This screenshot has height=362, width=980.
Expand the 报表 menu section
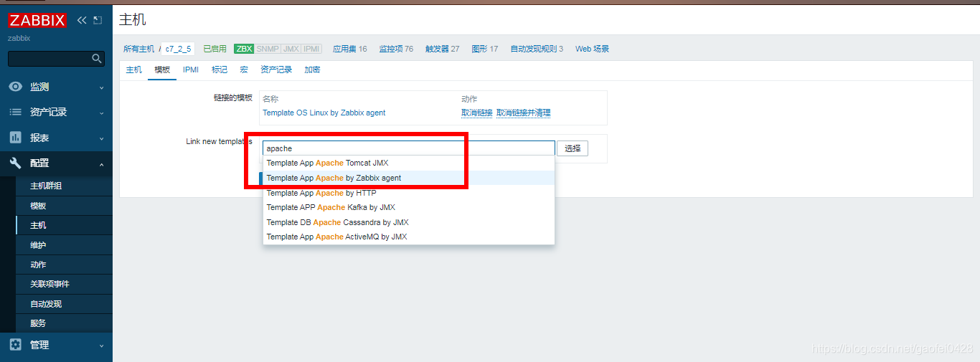tap(56, 138)
